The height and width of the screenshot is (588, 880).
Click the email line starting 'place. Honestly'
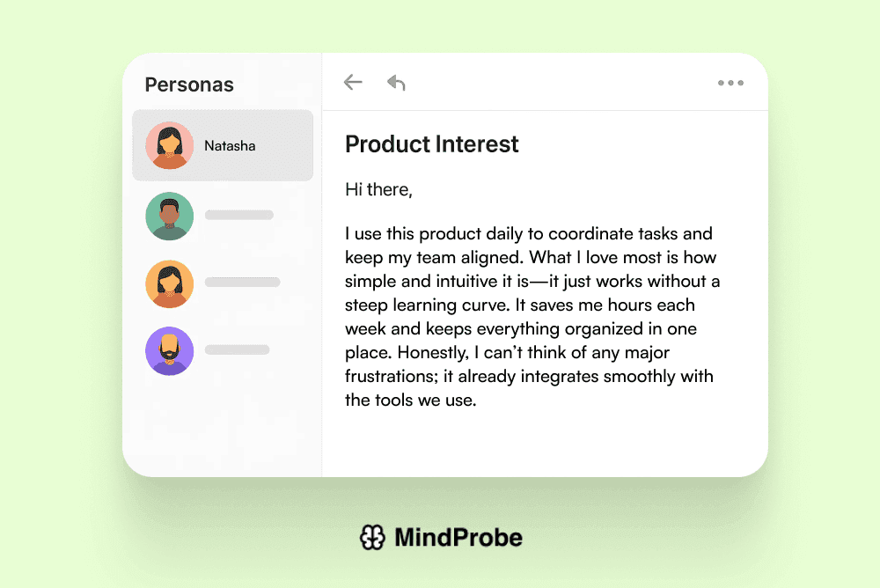tap(507, 353)
